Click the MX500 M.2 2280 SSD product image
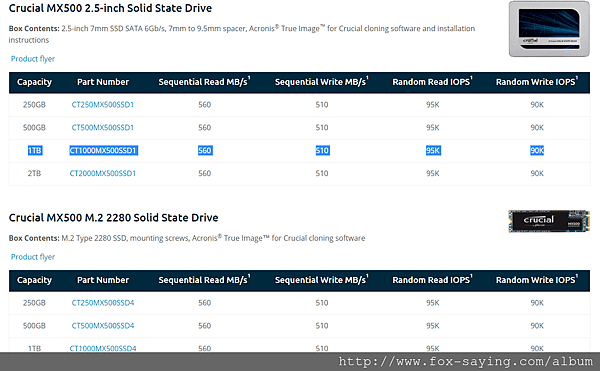 click(x=549, y=221)
